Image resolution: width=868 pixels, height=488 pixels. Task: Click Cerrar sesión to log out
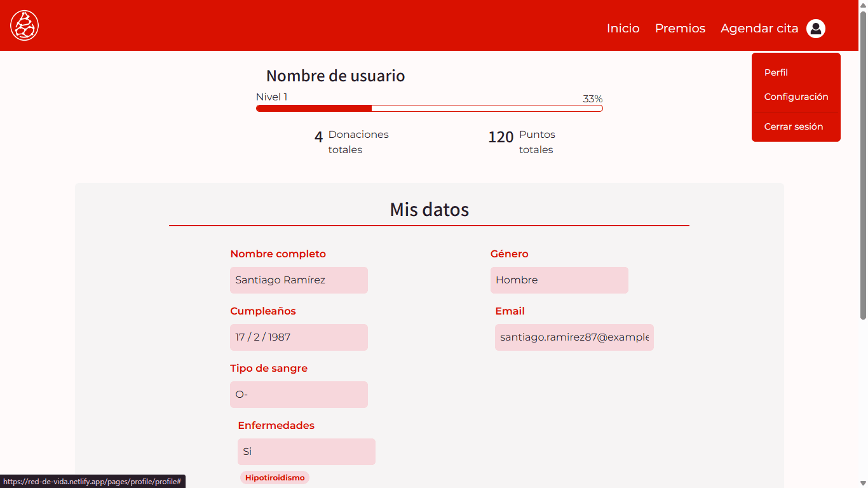point(793,126)
